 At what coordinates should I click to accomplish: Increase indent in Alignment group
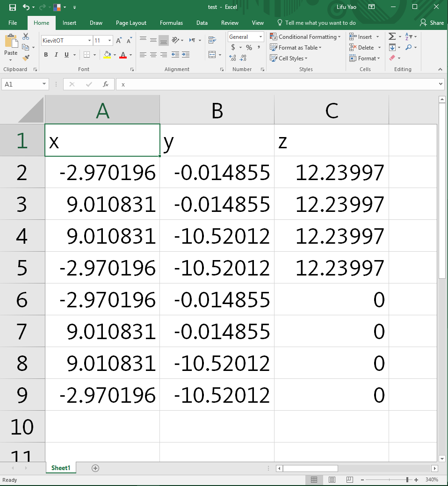[186, 55]
